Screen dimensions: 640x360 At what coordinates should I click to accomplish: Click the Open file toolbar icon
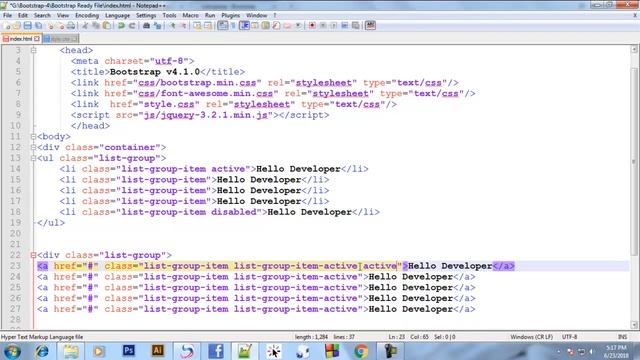(17, 26)
